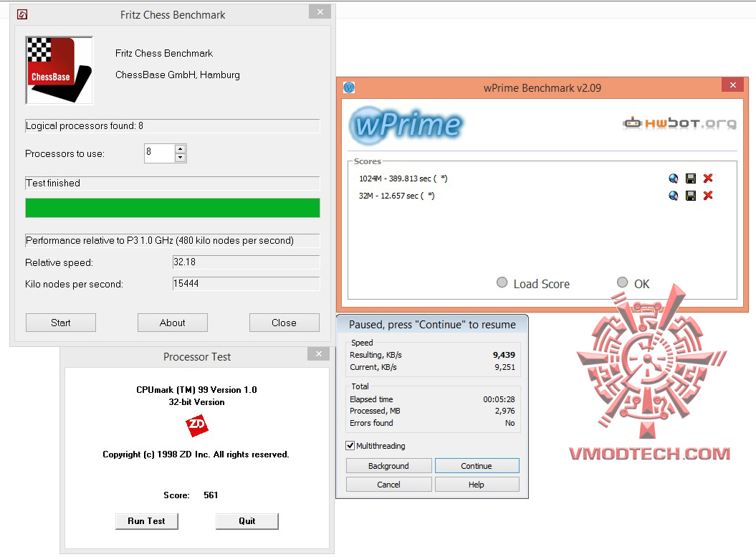
Task: Delete the 32M score with red X
Action: pyautogui.click(x=708, y=195)
